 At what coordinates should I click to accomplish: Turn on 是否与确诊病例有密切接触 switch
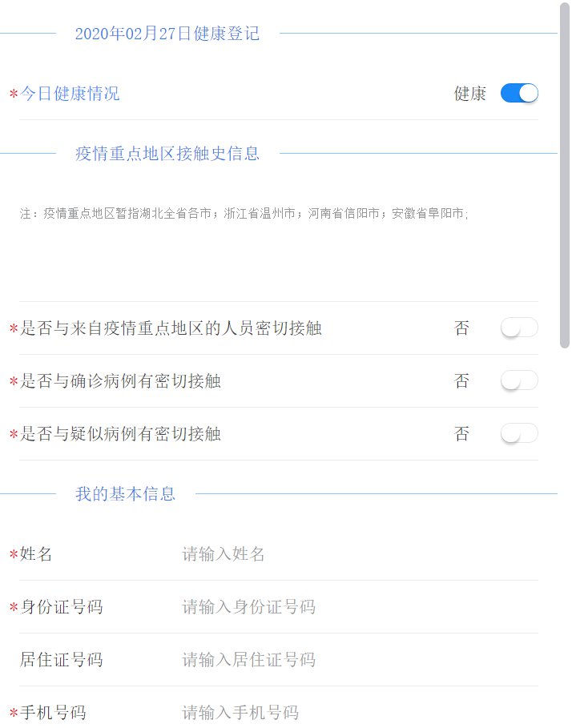519,380
